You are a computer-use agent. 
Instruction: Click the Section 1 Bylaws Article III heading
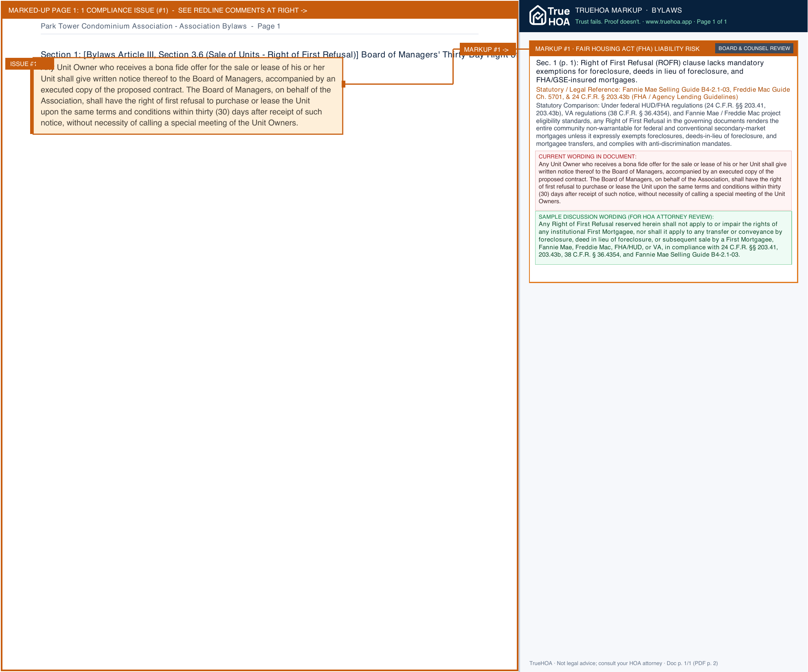[x=278, y=55]
